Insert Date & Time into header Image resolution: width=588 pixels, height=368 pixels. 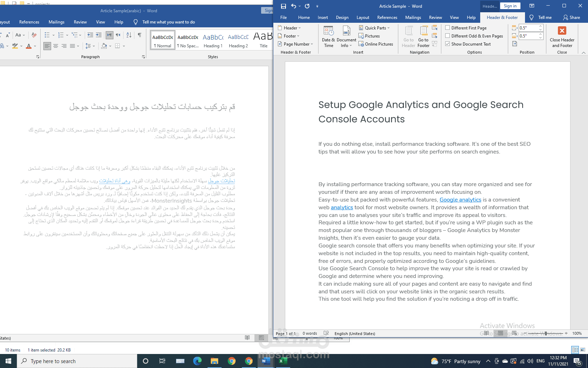pyautogui.click(x=329, y=36)
